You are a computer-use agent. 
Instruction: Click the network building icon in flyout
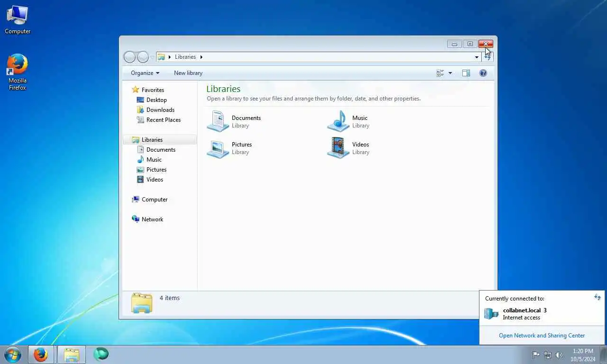[491, 313]
